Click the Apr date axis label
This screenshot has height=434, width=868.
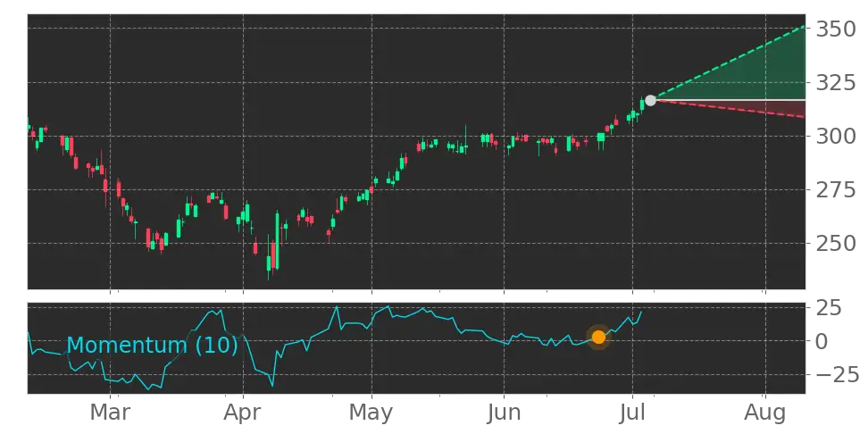click(x=243, y=413)
